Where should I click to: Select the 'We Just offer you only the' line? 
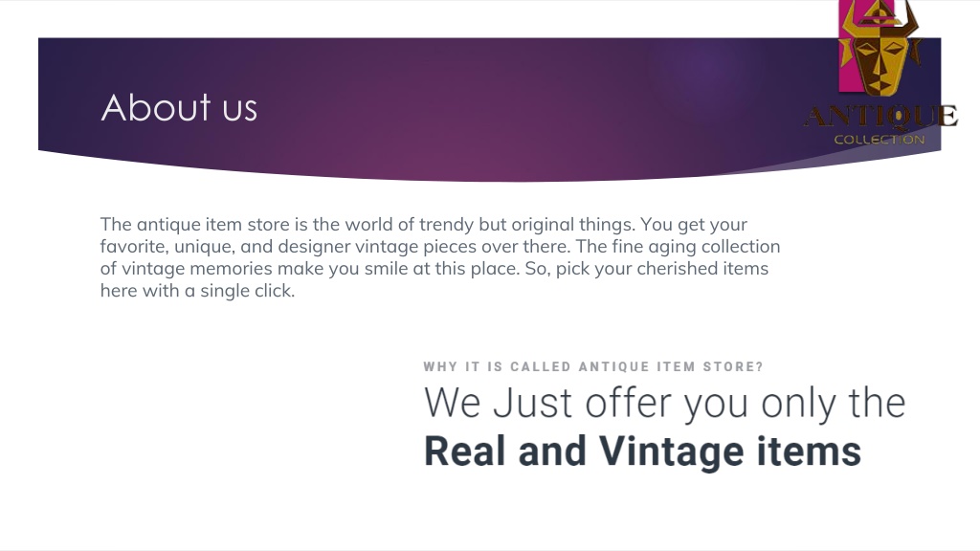click(x=665, y=403)
